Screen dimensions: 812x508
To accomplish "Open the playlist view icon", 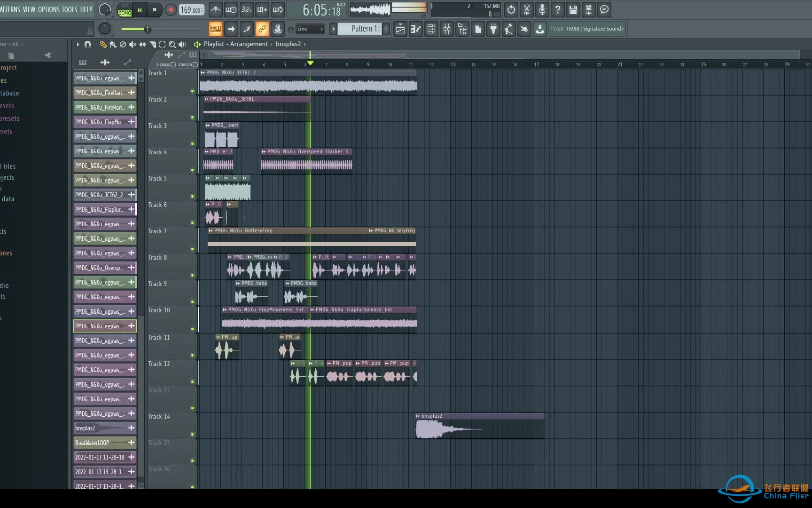I will click(x=400, y=29).
